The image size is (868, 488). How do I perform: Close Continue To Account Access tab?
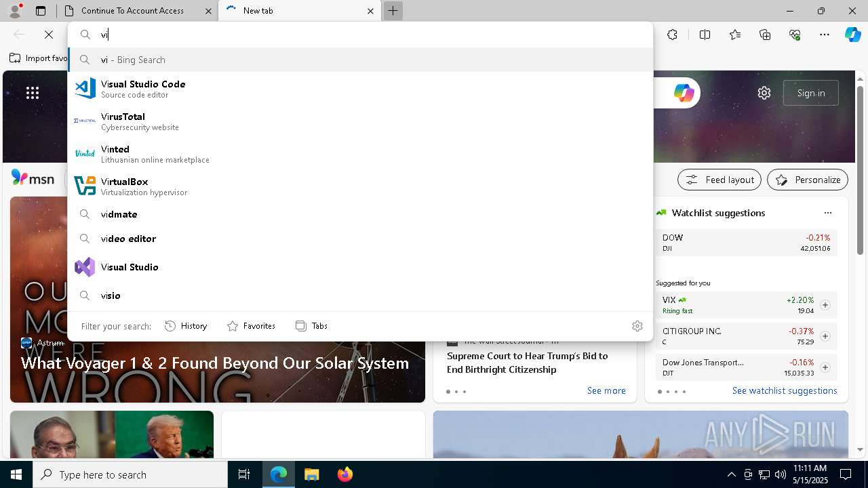[x=208, y=11]
